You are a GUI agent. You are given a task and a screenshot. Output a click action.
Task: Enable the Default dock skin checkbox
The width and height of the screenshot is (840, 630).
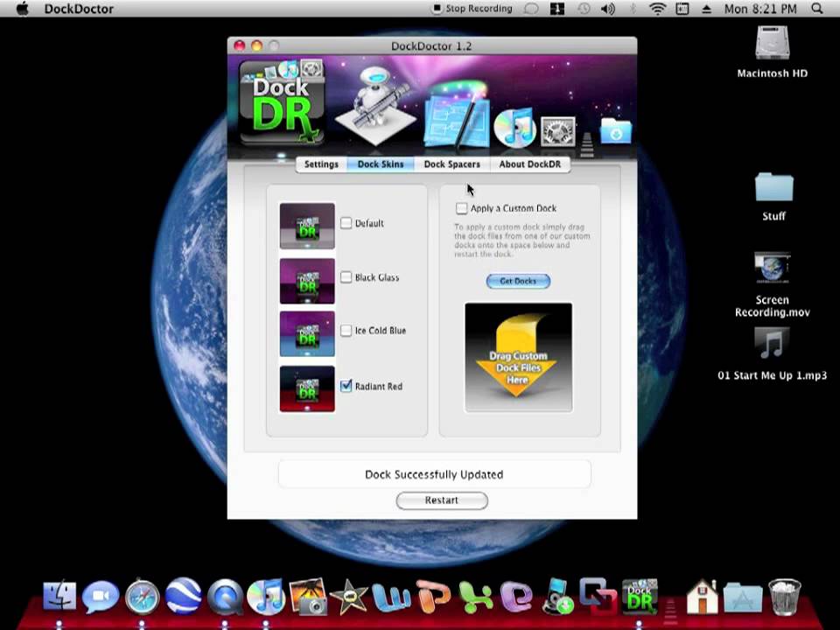pyautogui.click(x=346, y=223)
